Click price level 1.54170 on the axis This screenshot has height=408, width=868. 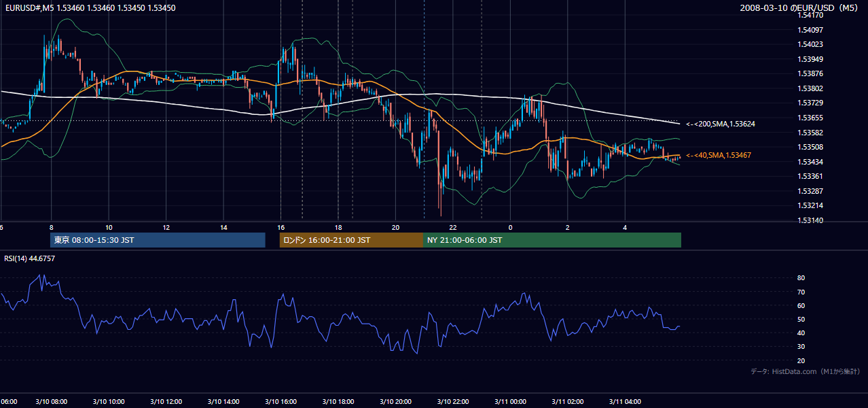pos(810,15)
